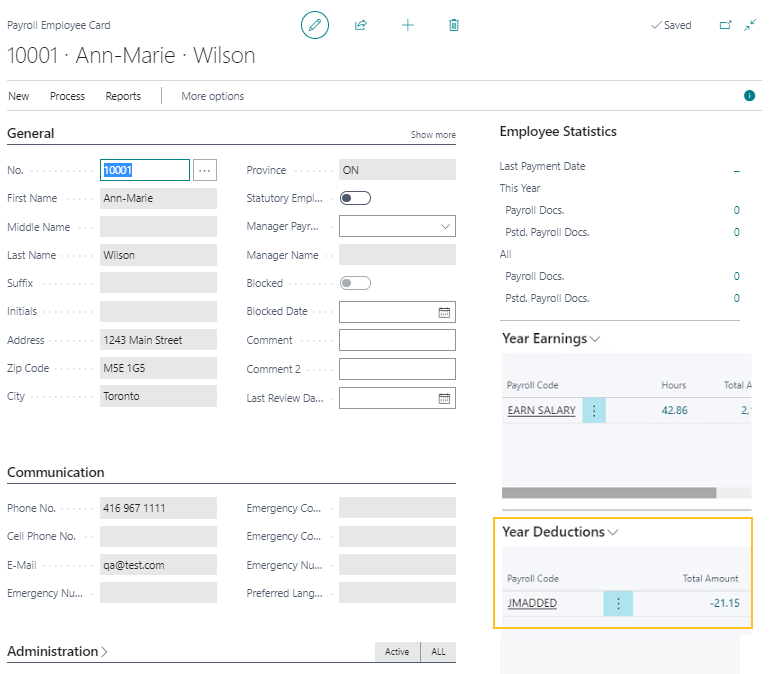
Task: Toggle the Blocked switch
Action: click(355, 283)
